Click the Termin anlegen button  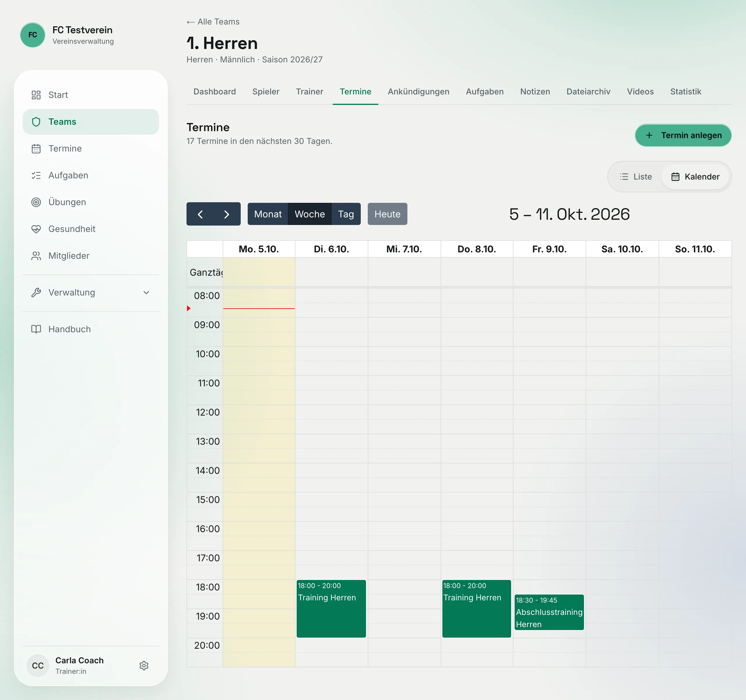(683, 135)
